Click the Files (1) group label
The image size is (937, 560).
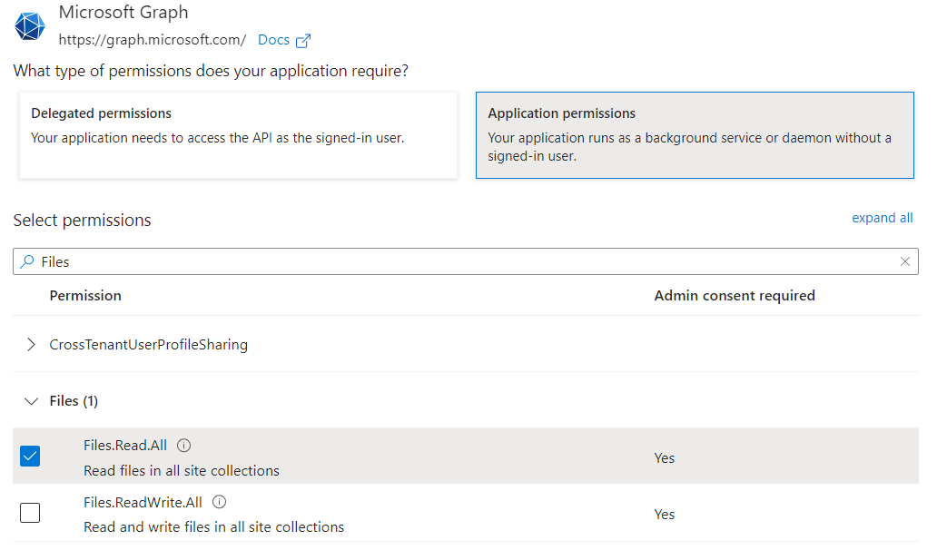74,401
